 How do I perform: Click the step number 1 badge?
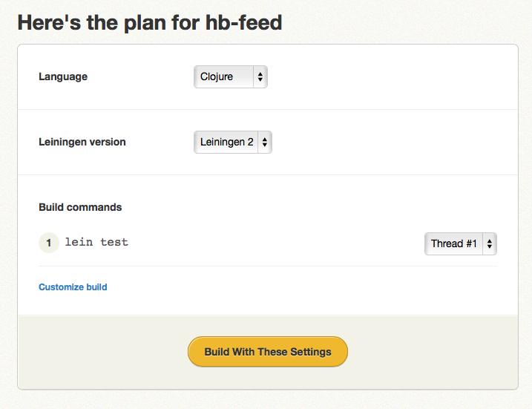[48, 243]
